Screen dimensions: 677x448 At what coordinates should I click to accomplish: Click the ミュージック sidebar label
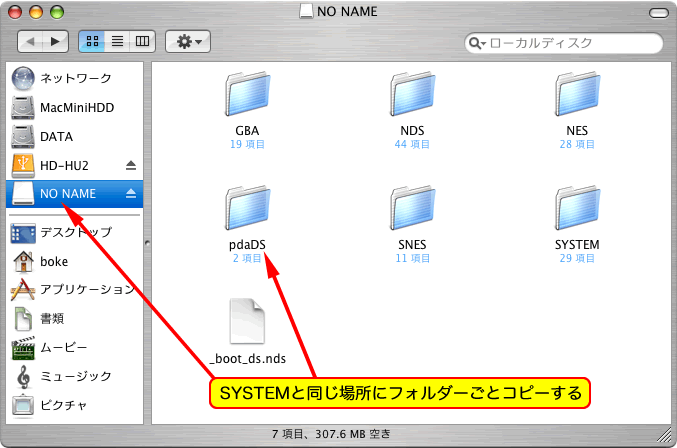[76, 376]
